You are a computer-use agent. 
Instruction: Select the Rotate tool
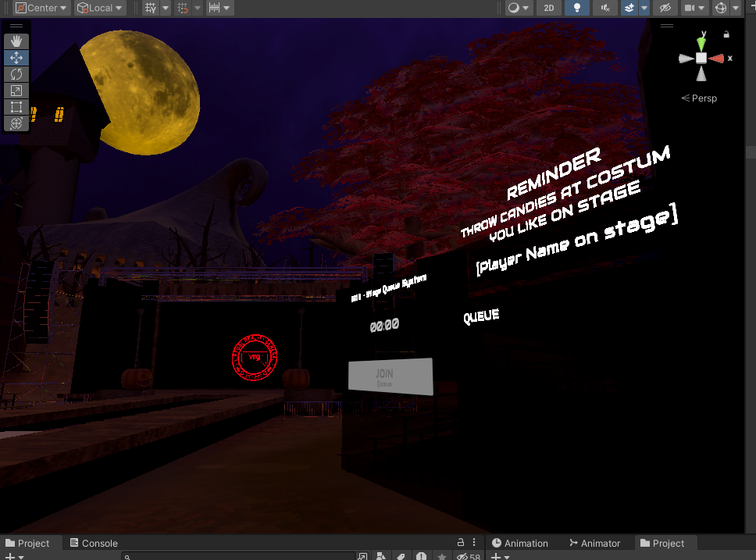[16, 74]
